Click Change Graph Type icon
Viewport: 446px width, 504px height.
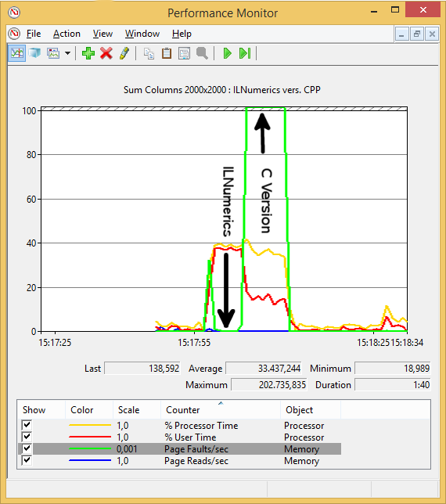(x=53, y=53)
